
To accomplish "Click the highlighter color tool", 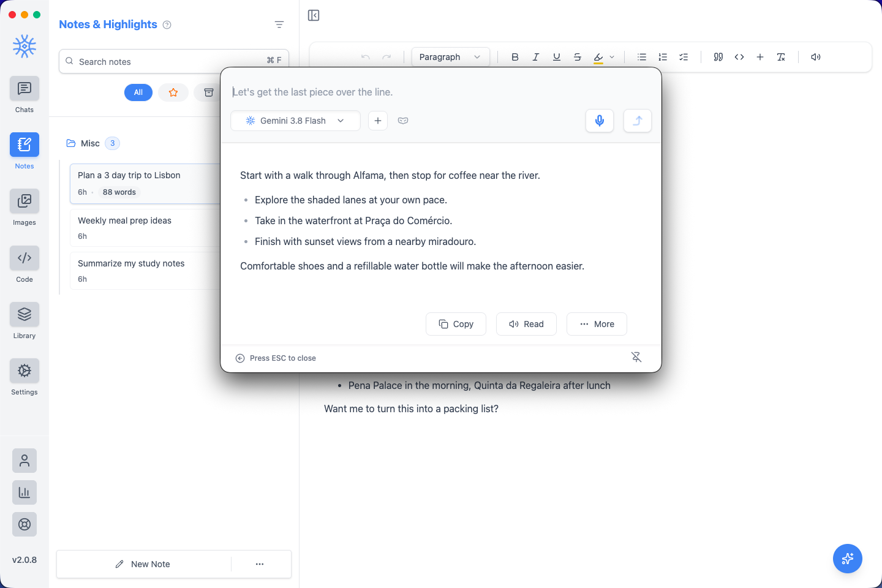I will (598, 57).
